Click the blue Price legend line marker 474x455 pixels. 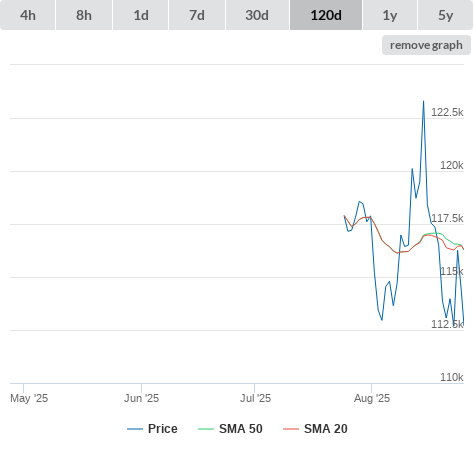pyautogui.click(x=135, y=429)
